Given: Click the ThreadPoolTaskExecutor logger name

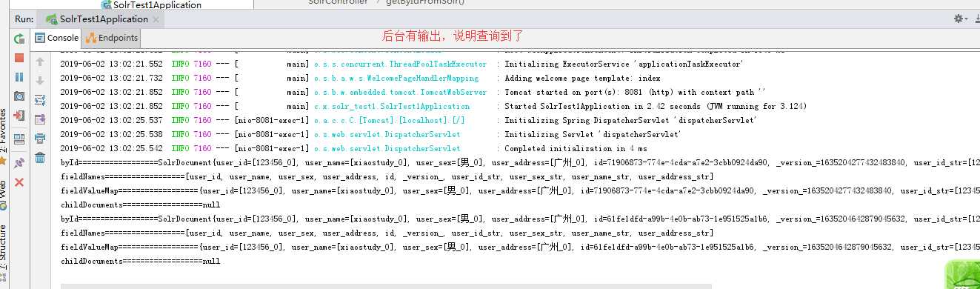Looking at the screenshot, I should (400, 64).
